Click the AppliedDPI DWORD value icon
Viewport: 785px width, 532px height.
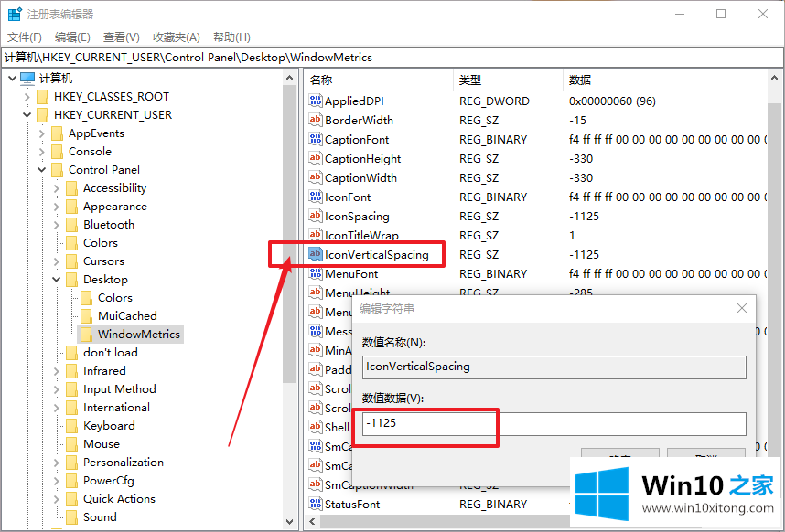pos(316,101)
